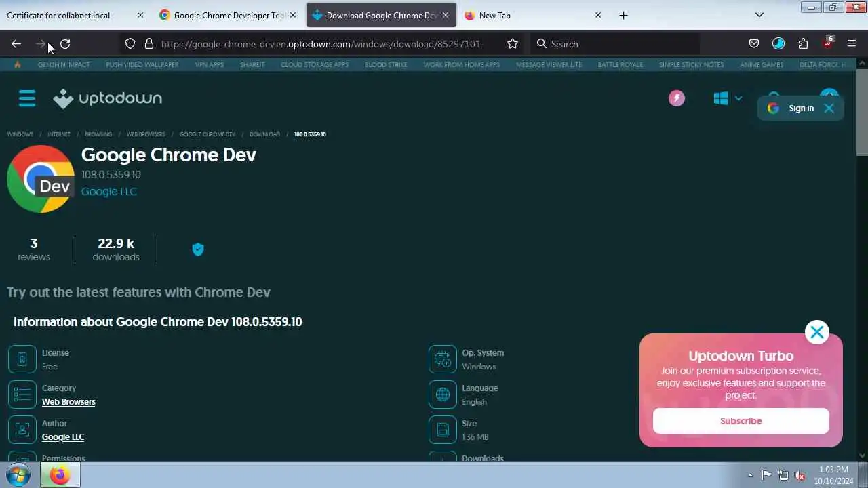Image resolution: width=868 pixels, height=488 pixels.
Task: Go to BROWSING breadcrumb
Action: [98, 134]
